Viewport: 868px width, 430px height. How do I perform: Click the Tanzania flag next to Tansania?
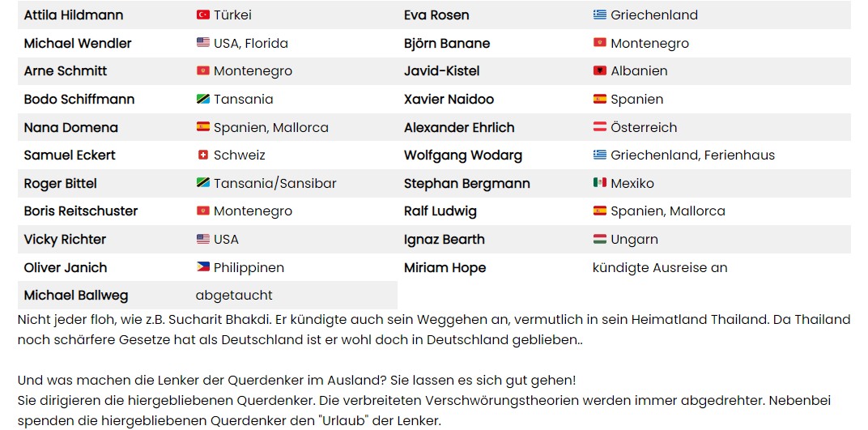tap(203, 100)
